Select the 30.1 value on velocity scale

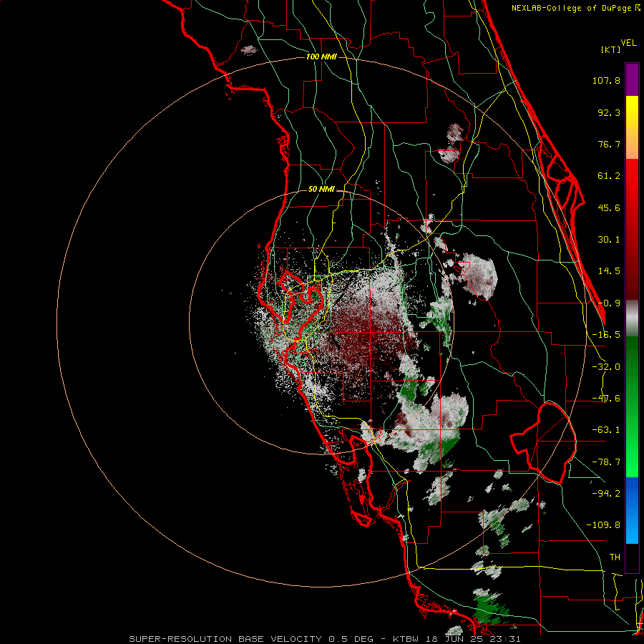(x=609, y=240)
